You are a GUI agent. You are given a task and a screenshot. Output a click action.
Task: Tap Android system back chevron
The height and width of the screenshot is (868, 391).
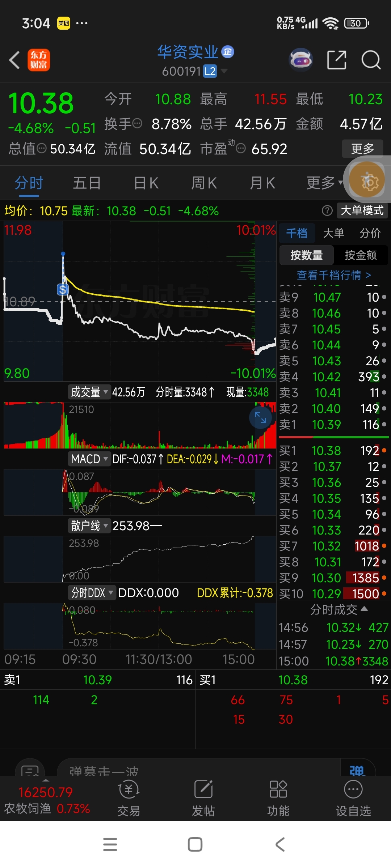point(280,844)
